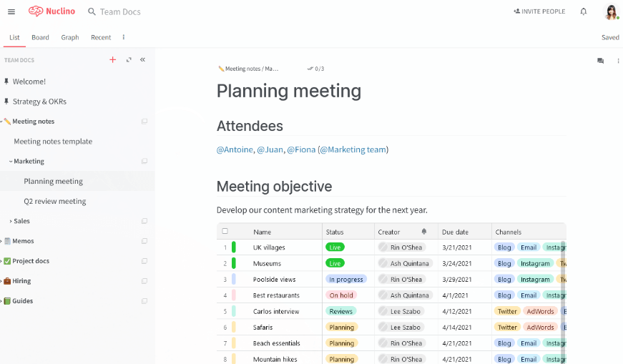
Task: Open the comments panel icon
Action: pyautogui.click(x=601, y=62)
